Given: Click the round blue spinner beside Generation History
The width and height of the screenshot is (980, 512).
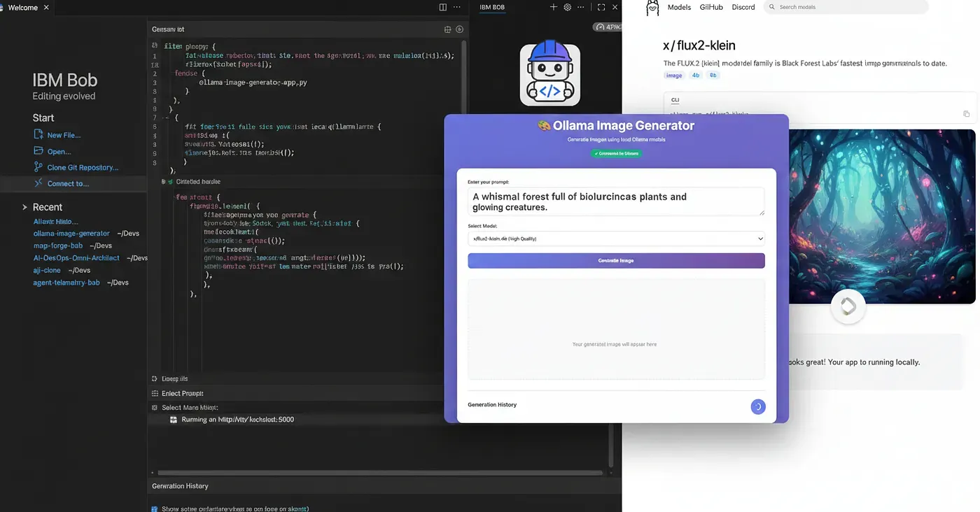Looking at the screenshot, I should pos(758,406).
